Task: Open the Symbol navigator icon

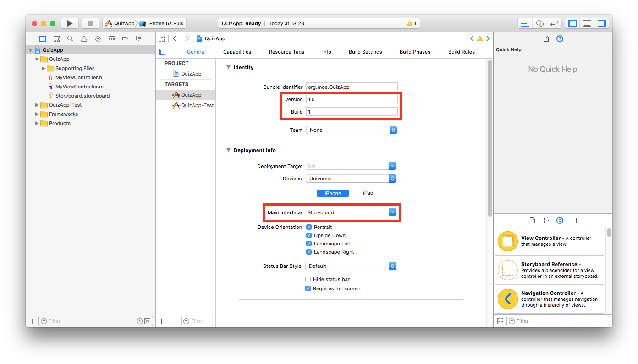Action: click(x=56, y=38)
